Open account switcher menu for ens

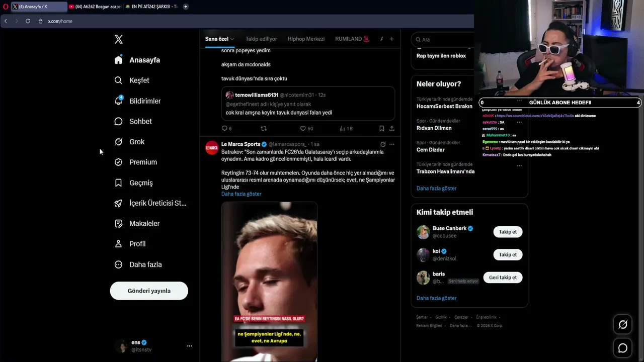(190, 346)
